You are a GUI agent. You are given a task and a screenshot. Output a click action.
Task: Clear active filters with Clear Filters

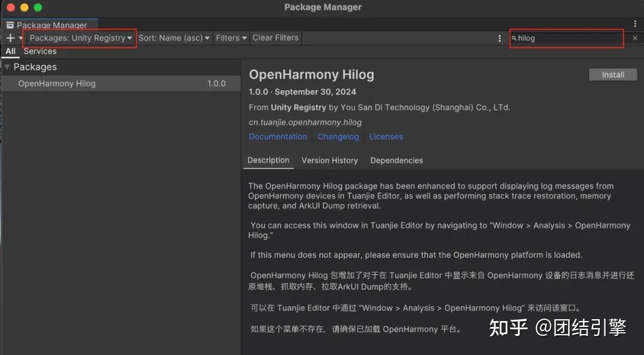pyautogui.click(x=275, y=37)
